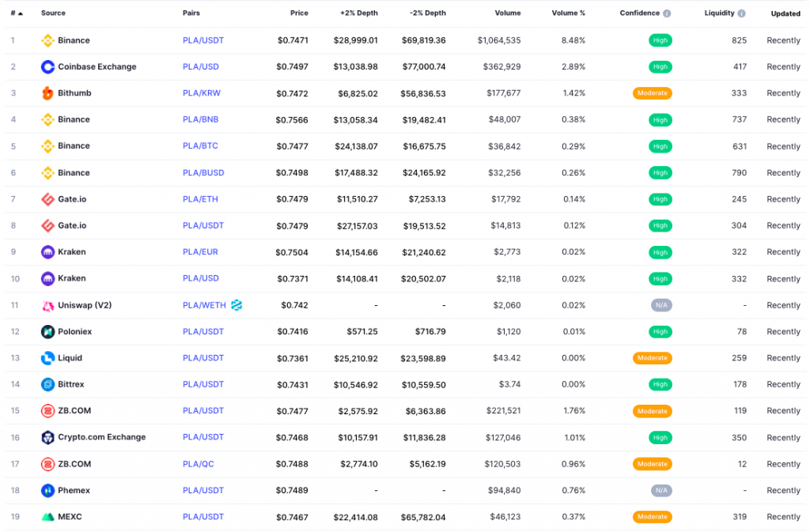Click the Bithumb logo icon
This screenshot has width=810, height=532.
(x=47, y=93)
